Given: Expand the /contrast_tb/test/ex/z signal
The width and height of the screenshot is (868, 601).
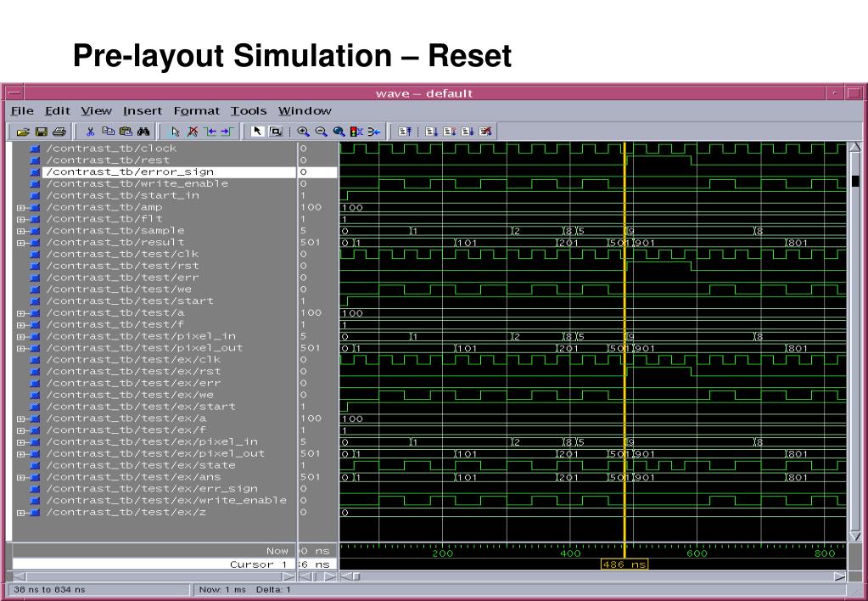Looking at the screenshot, I should point(21,513).
